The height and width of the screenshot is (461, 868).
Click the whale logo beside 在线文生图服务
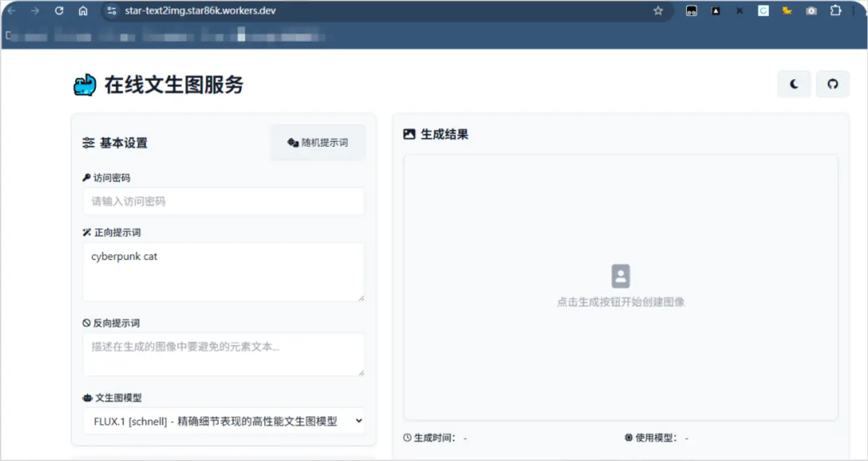point(85,85)
